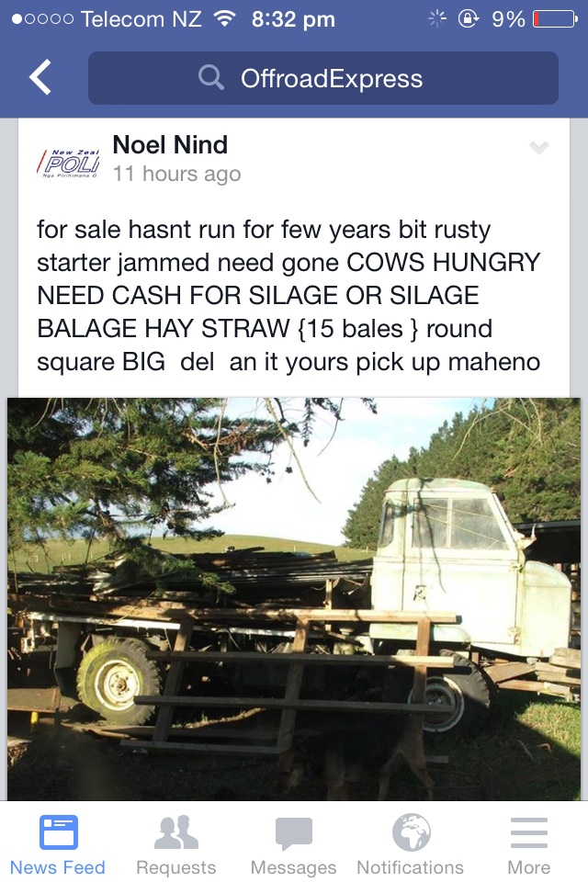This screenshot has height=882, width=588.
Task: Tap the Wi-Fi signal icon
Action: point(223,19)
